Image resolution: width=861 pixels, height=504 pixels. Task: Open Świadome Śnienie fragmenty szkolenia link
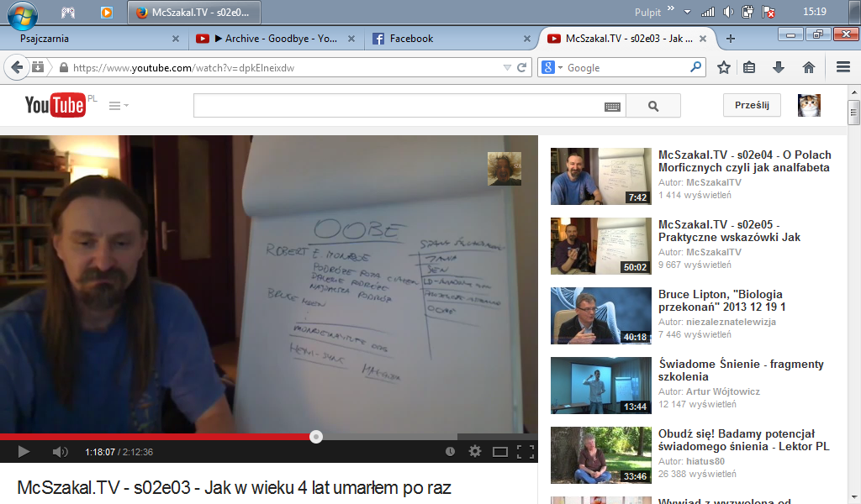pos(741,370)
